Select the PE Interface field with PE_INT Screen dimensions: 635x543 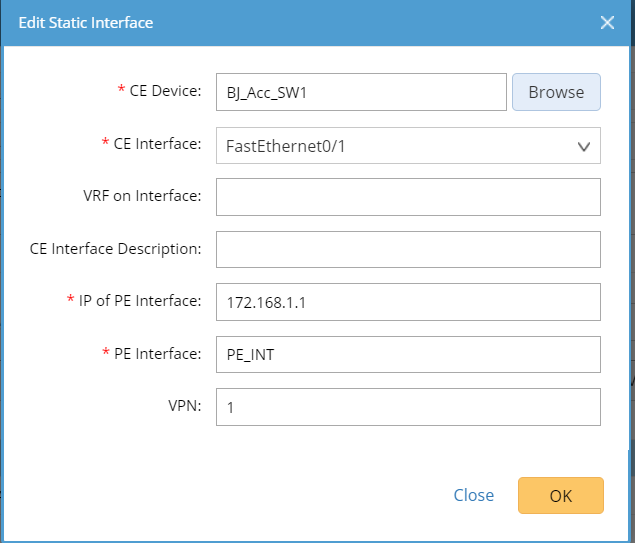tap(408, 354)
